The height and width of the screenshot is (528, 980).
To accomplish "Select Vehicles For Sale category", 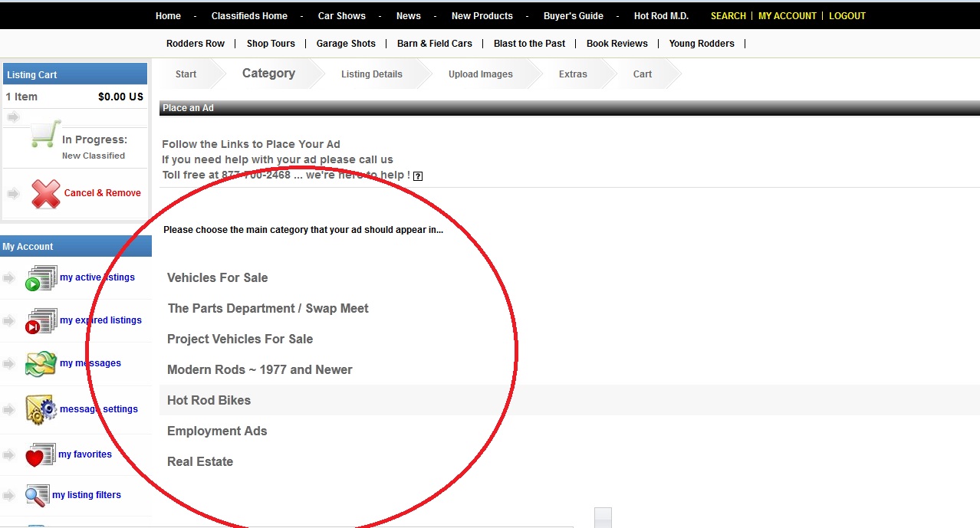I will coord(217,277).
